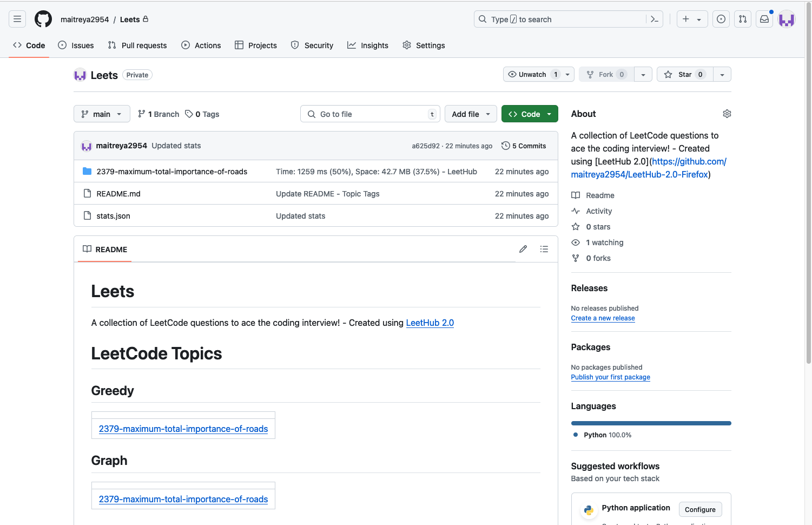Open 5 Commits history link
This screenshot has width=812, height=525.
click(524, 146)
